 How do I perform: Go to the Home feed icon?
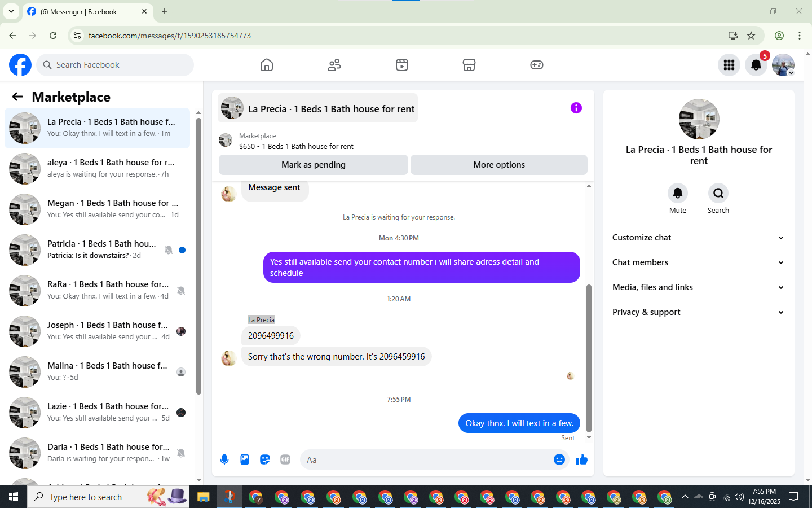267,65
